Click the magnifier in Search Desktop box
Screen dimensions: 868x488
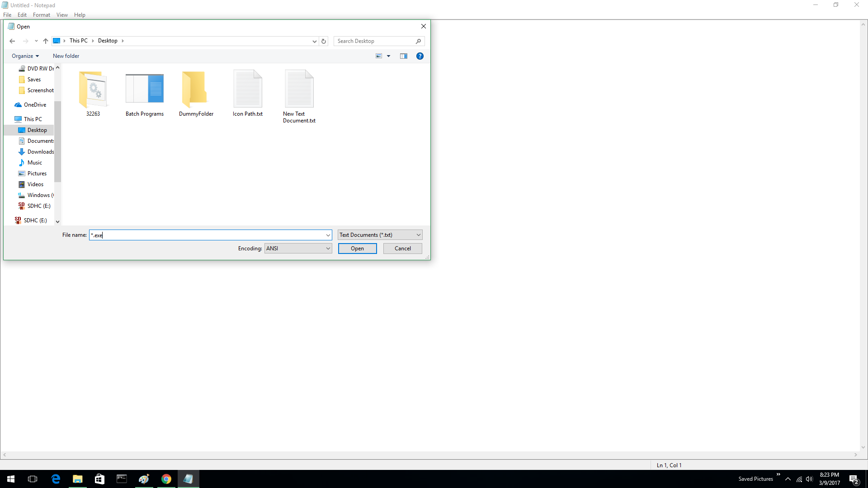[x=419, y=41]
